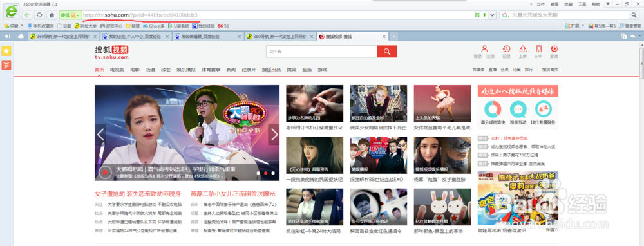Open the 记录 history icon

[x=507, y=48]
